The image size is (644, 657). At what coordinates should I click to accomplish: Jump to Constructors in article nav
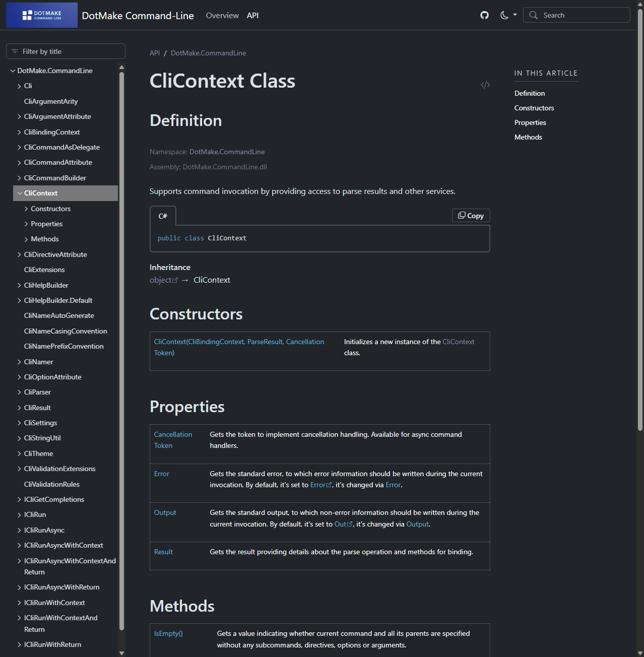(534, 108)
